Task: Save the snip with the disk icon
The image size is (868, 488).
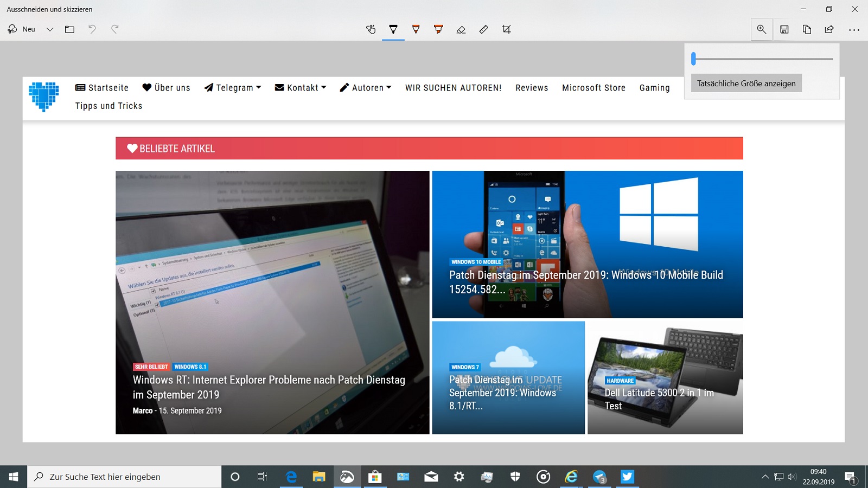Action: click(x=784, y=29)
